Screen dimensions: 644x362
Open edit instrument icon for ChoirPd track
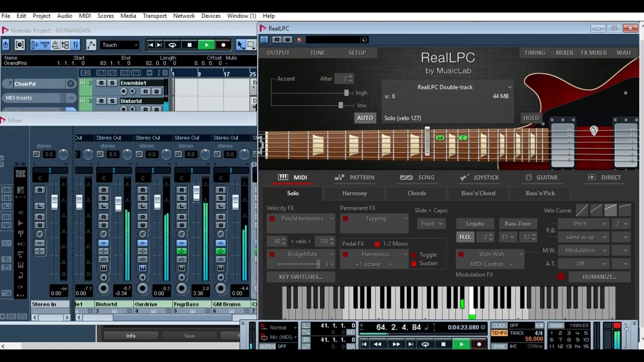point(70,84)
